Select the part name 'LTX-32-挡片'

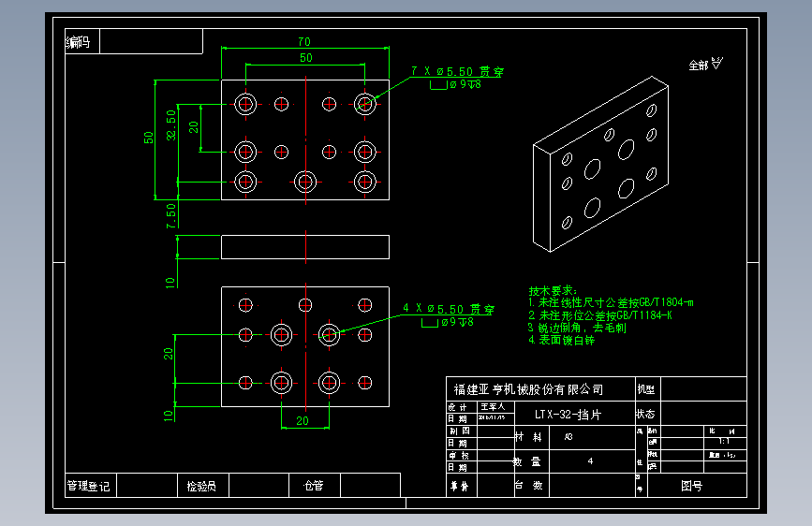coord(568,415)
